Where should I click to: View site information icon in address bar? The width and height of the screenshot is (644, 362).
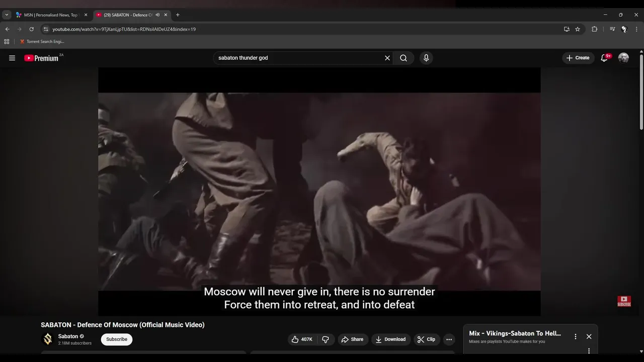pyautogui.click(x=46, y=29)
